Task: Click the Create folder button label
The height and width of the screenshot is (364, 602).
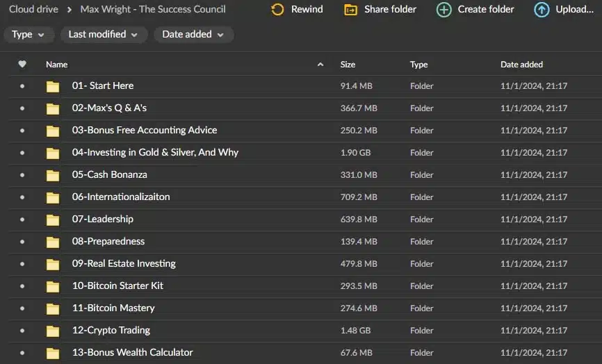Action: [486, 9]
